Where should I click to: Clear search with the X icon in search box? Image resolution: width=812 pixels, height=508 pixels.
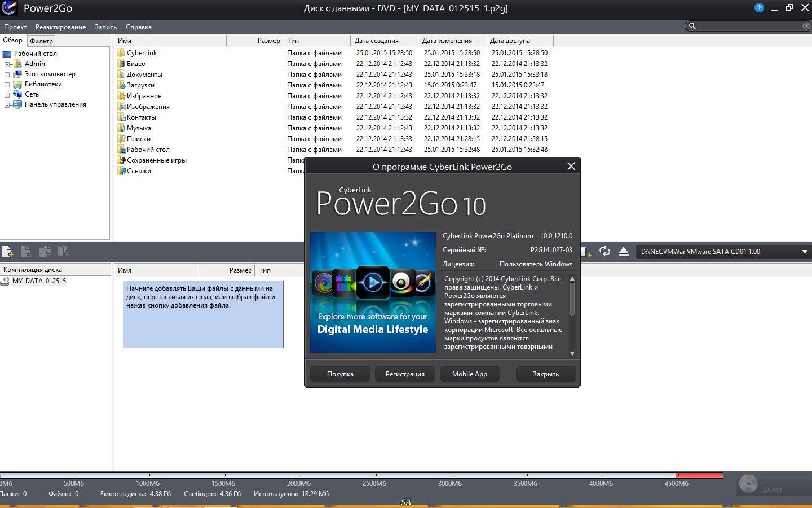click(806, 26)
